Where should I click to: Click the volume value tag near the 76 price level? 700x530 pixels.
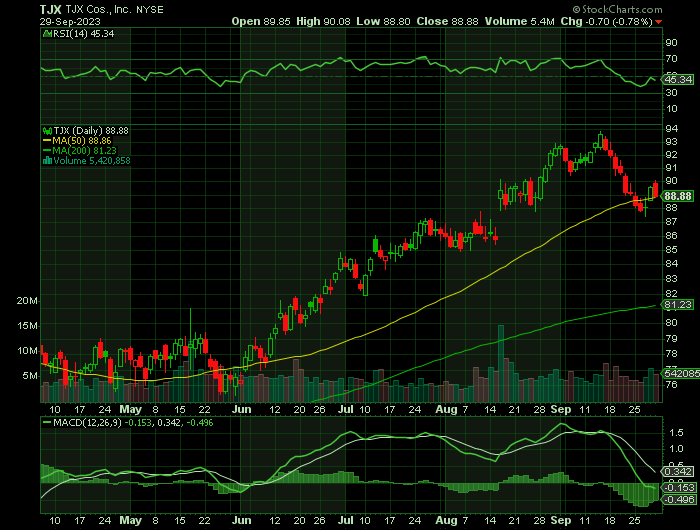(x=682, y=373)
